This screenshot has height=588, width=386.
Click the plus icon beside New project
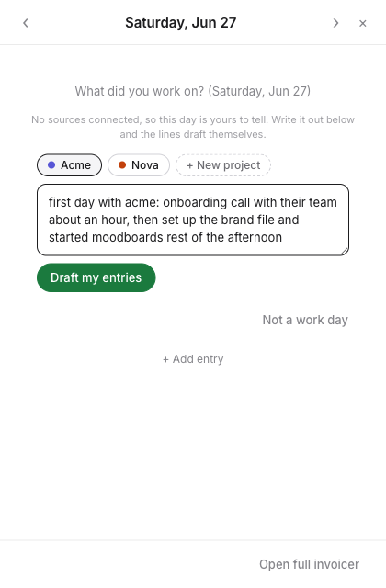coord(190,165)
